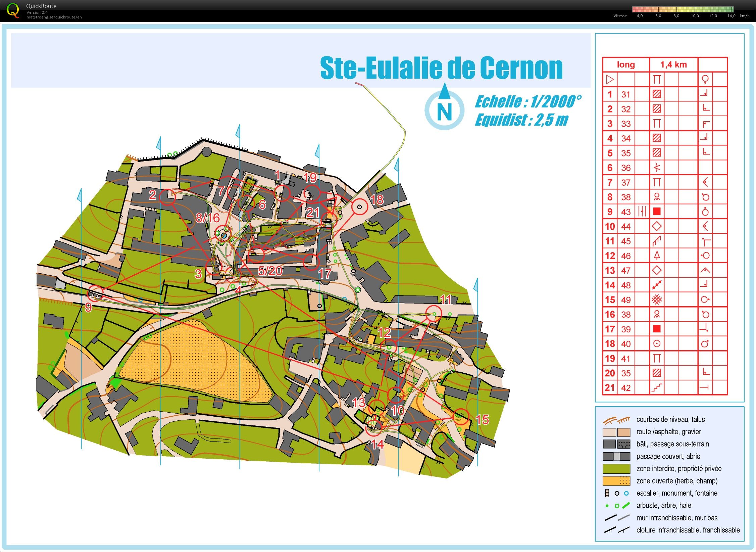This screenshot has height=552, width=756.
Task: Select the start triangle in the description sheet
Action: point(610,80)
